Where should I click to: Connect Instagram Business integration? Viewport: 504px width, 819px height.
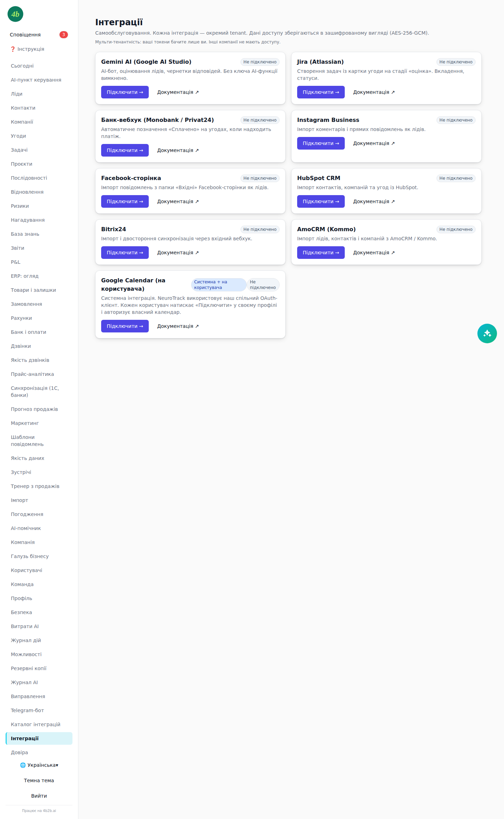(321, 143)
